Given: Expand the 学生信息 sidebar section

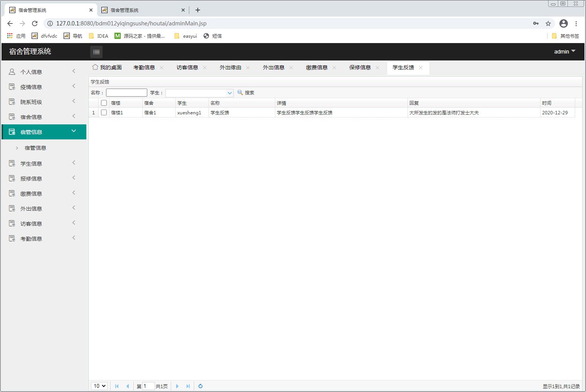Looking at the screenshot, I should click(74, 163).
